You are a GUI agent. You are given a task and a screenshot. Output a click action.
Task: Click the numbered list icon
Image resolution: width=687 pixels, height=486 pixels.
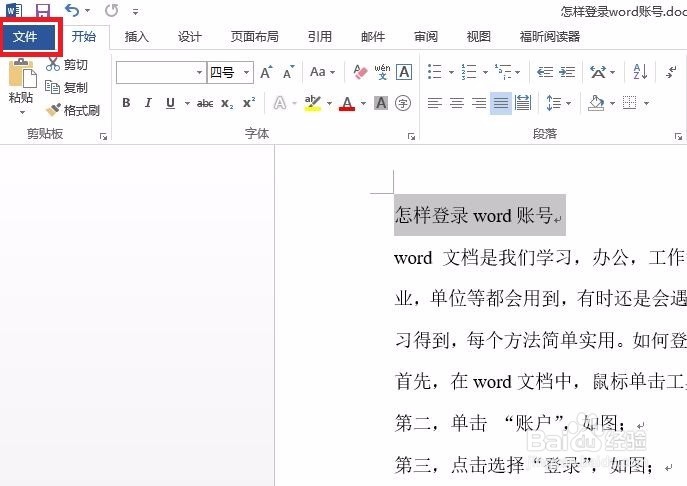pos(469,72)
